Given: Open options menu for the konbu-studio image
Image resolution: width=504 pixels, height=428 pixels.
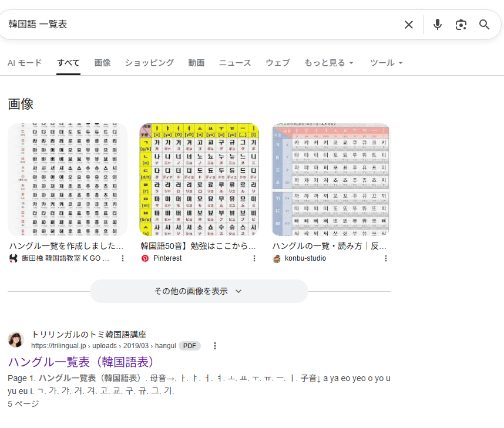Looking at the screenshot, I should tap(386, 258).
